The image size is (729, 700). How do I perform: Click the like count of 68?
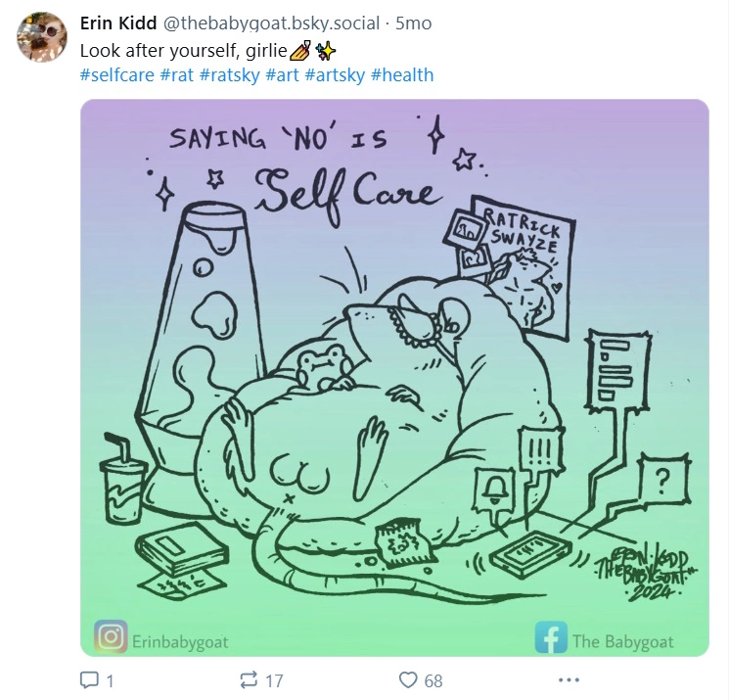(433, 681)
